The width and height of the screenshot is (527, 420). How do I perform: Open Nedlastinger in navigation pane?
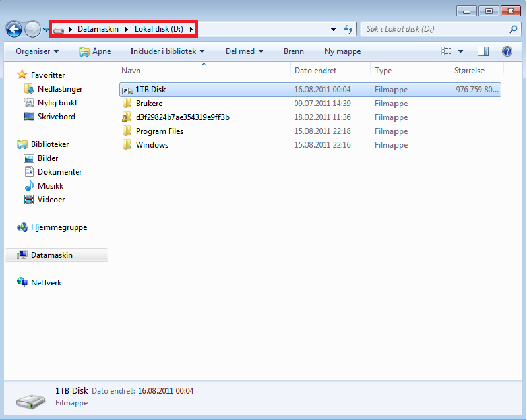click(60, 89)
